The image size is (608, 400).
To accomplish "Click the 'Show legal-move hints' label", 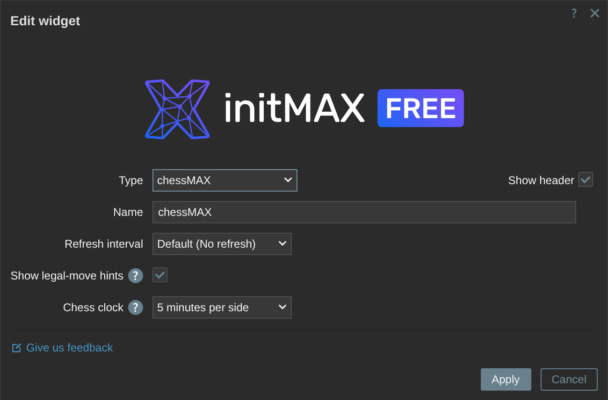I will 67,276.
